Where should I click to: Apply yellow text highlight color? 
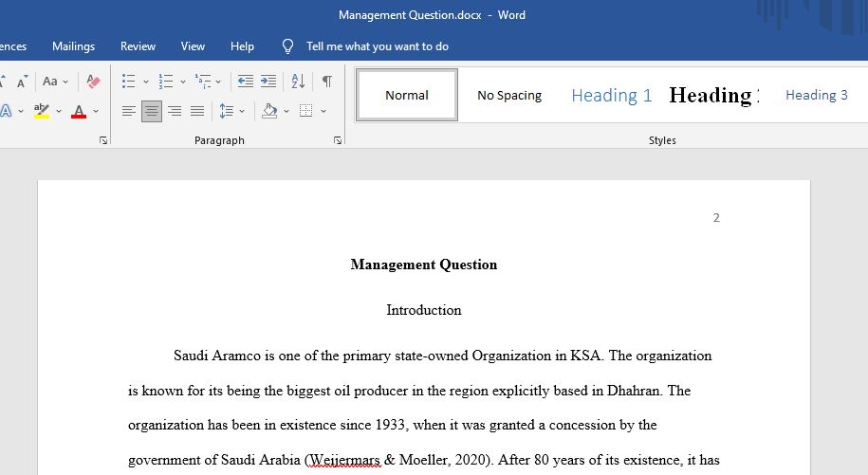(42, 111)
